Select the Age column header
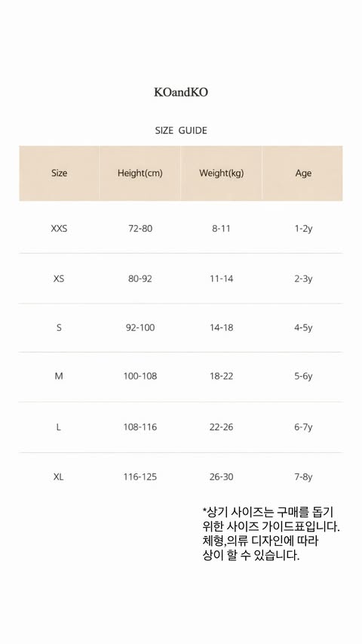 click(303, 174)
